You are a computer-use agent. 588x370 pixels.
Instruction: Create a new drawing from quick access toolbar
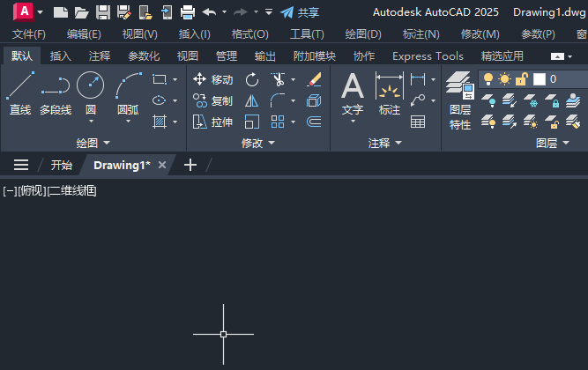pyautogui.click(x=60, y=12)
